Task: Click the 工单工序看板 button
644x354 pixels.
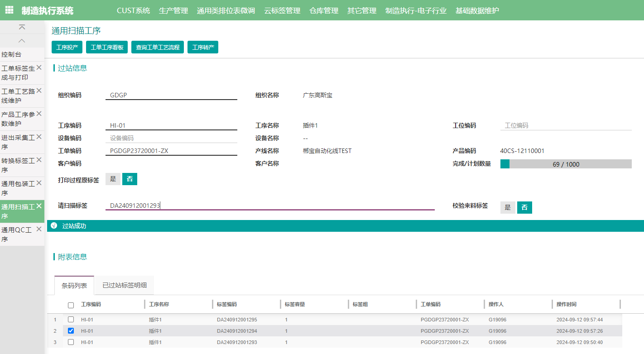Action: coord(107,47)
